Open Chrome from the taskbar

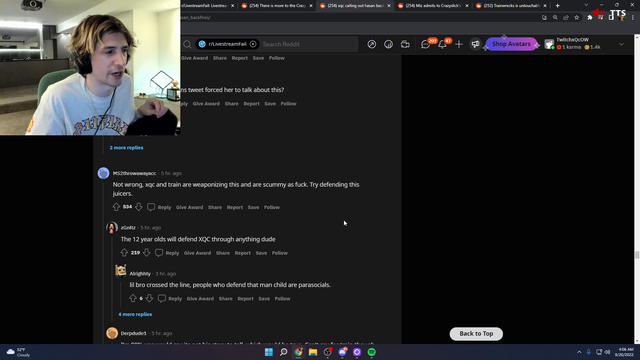298,352
